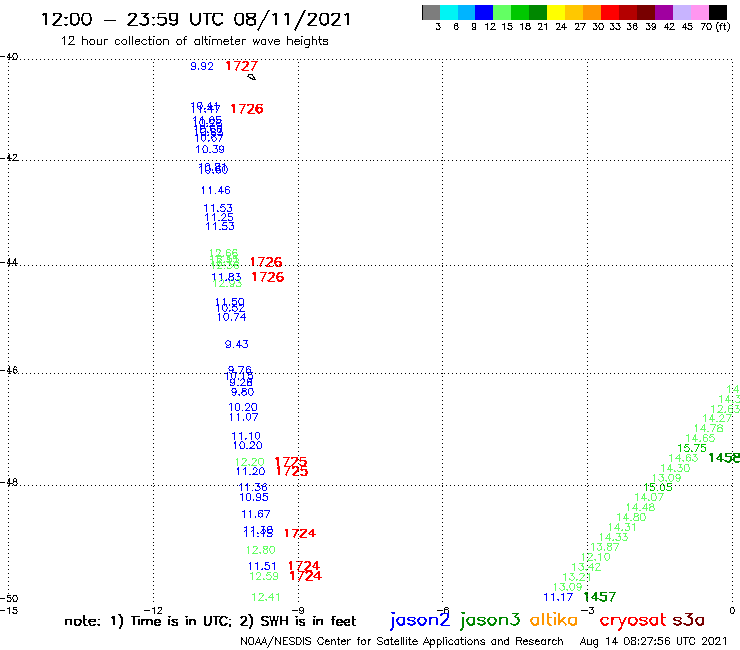Click the purple swatch in the color scale
This screenshot has height=650, width=740.
pos(664,12)
